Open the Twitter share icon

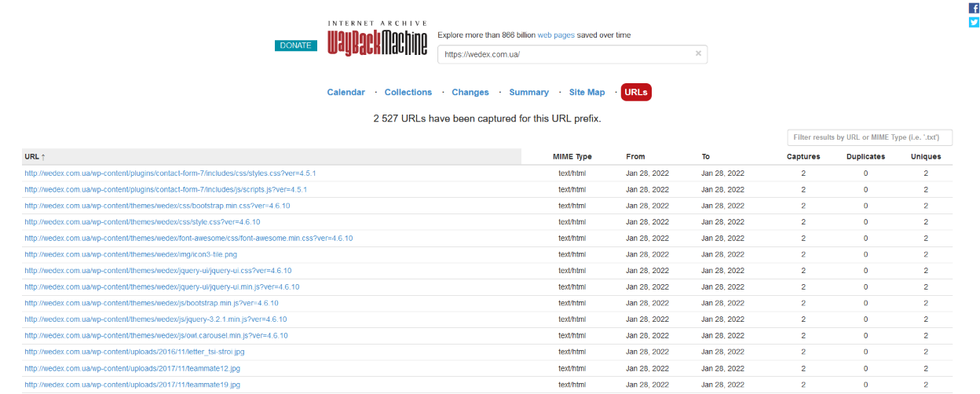[974, 22]
